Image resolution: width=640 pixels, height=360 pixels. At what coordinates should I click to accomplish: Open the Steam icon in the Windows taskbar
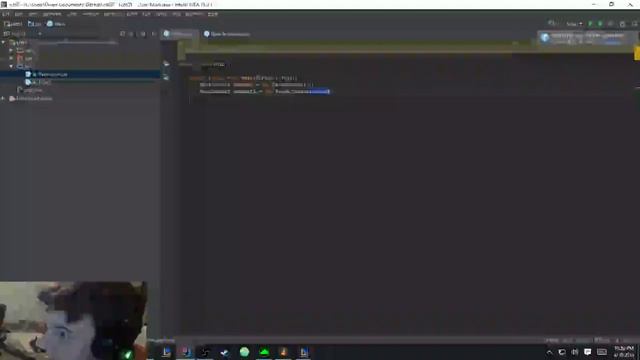tap(224, 352)
